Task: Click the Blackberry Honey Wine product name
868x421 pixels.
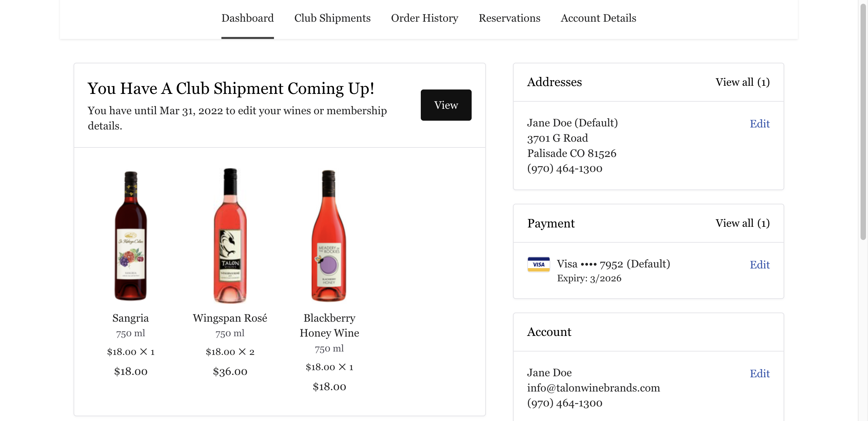Action: pyautogui.click(x=329, y=325)
